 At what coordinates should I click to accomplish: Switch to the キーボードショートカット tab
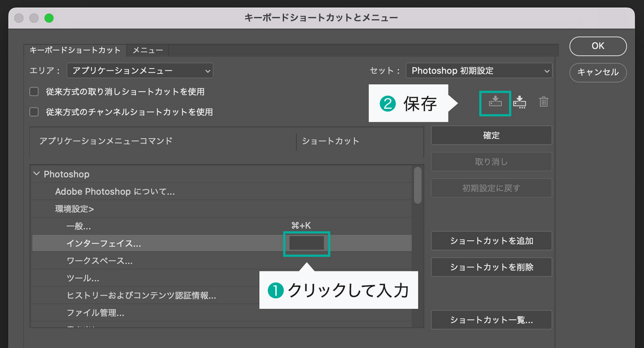(75, 50)
